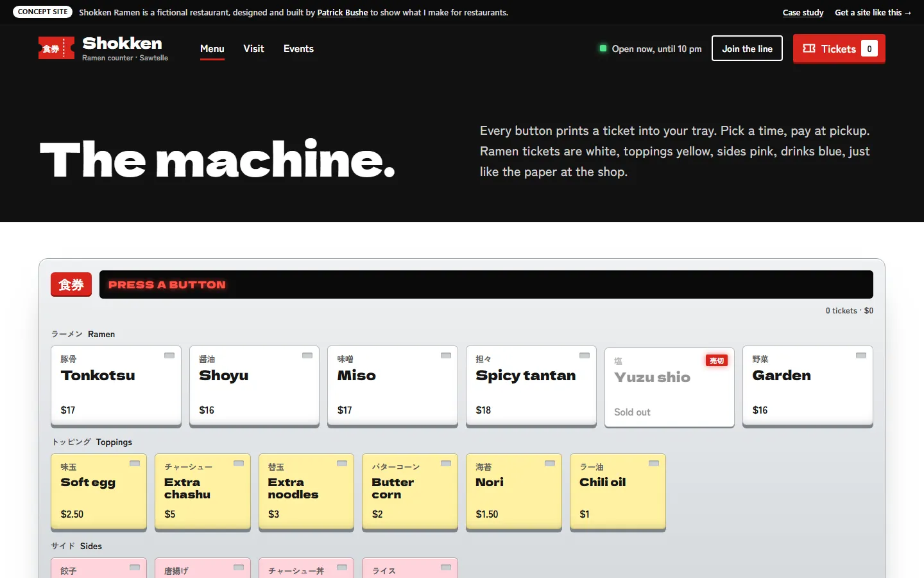924x578 pixels.
Task: Click the sold out Yuzu shio button
Action: point(669,387)
